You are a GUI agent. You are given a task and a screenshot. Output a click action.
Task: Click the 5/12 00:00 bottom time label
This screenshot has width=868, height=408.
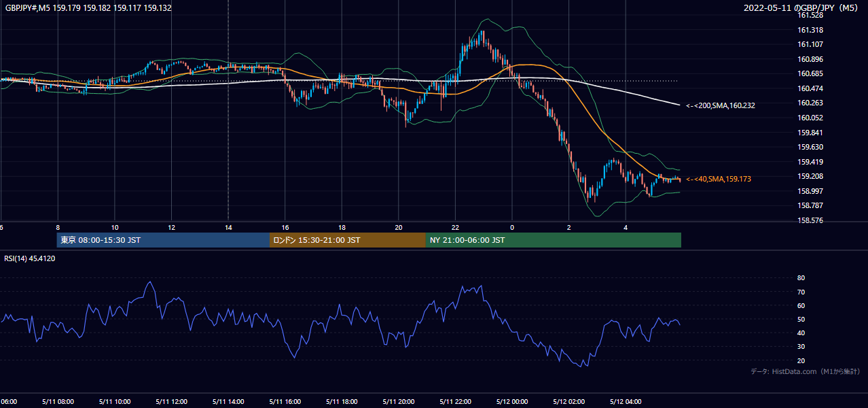pos(512,402)
